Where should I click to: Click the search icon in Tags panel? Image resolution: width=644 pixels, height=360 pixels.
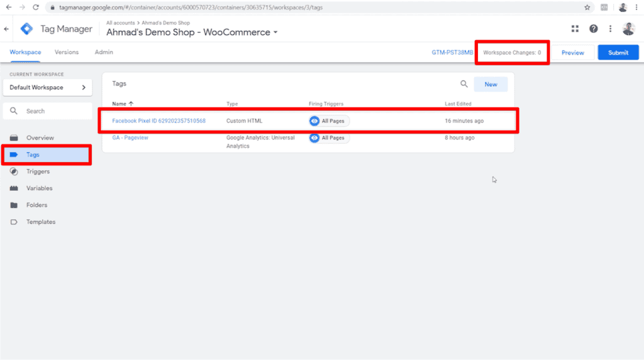[464, 84]
